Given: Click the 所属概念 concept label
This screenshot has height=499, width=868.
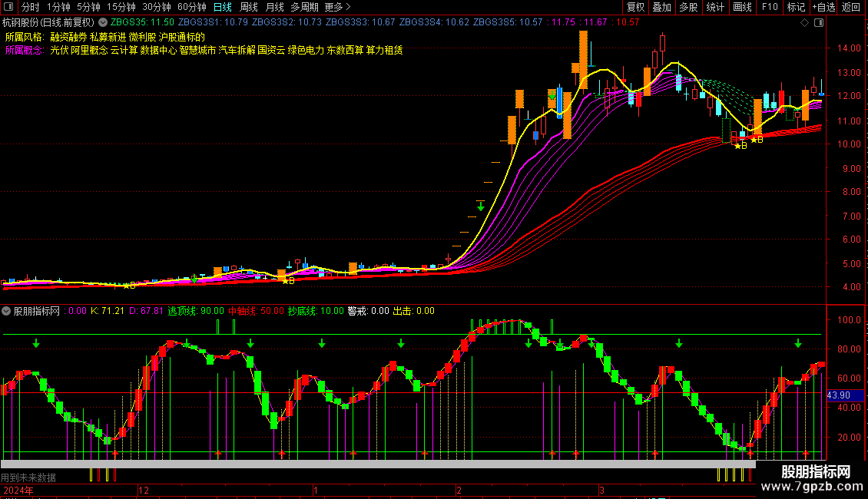Looking at the screenshot, I should (x=25, y=51).
